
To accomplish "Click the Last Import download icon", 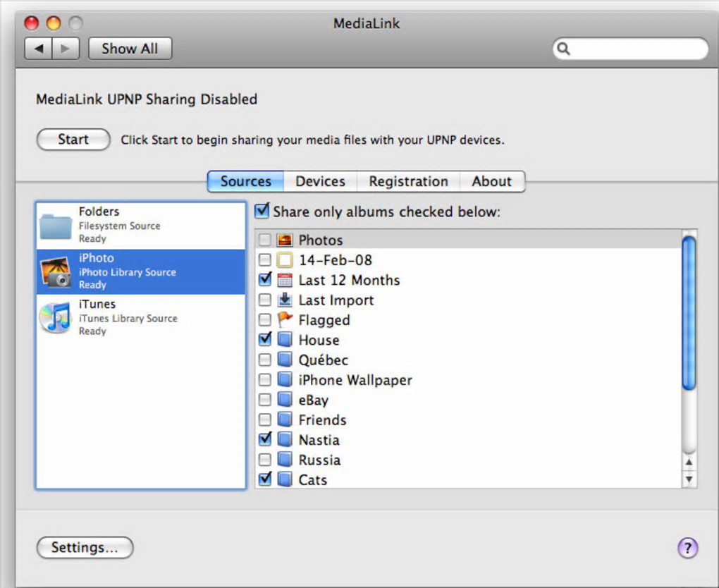I will pyautogui.click(x=285, y=300).
